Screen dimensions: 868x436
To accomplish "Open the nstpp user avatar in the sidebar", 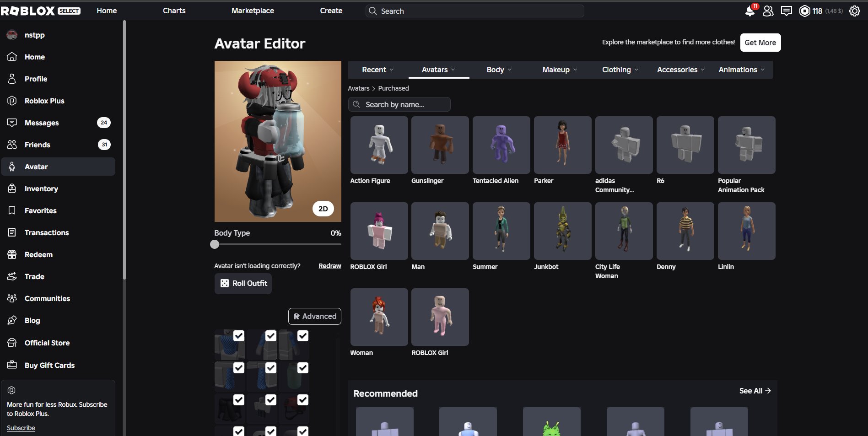I will [12, 35].
